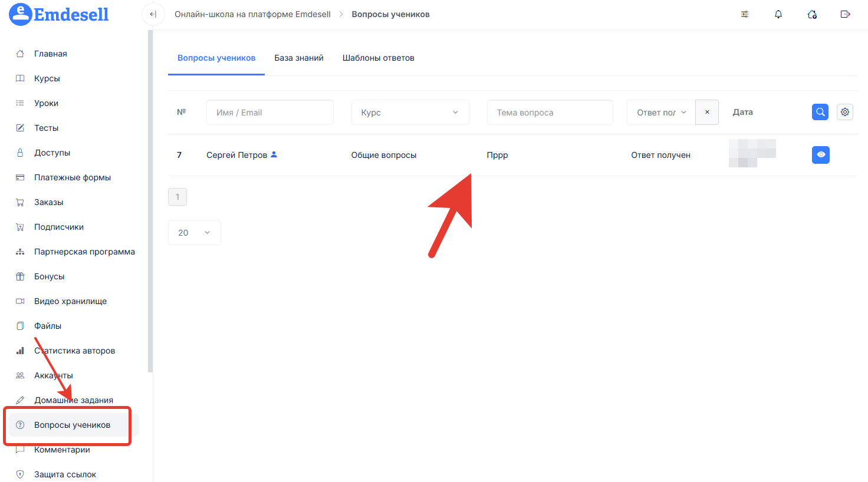Switch to Шаблоны ответов tab
868x482 pixels.
coord(379,58)
